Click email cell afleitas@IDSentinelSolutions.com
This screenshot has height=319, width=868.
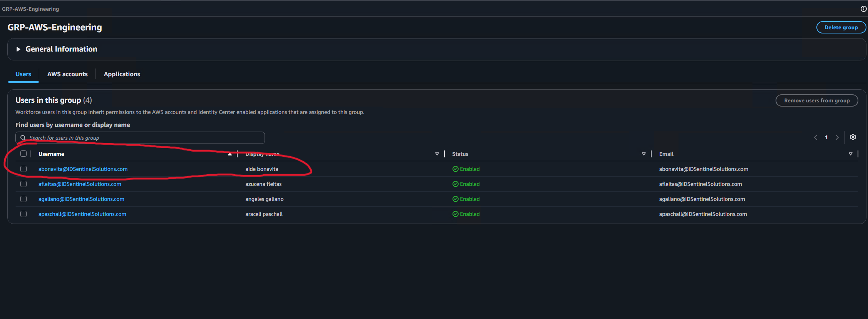pos(700,184)
